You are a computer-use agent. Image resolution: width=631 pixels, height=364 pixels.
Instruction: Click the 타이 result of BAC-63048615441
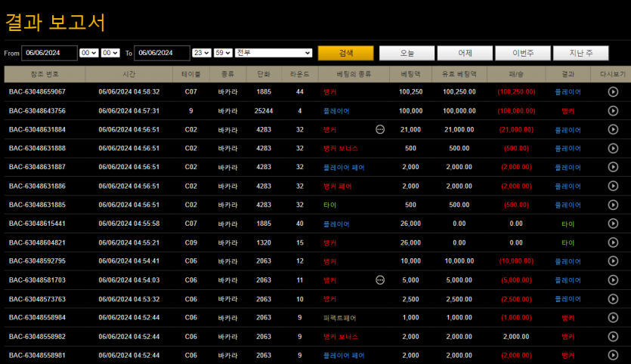click(568, 224)
